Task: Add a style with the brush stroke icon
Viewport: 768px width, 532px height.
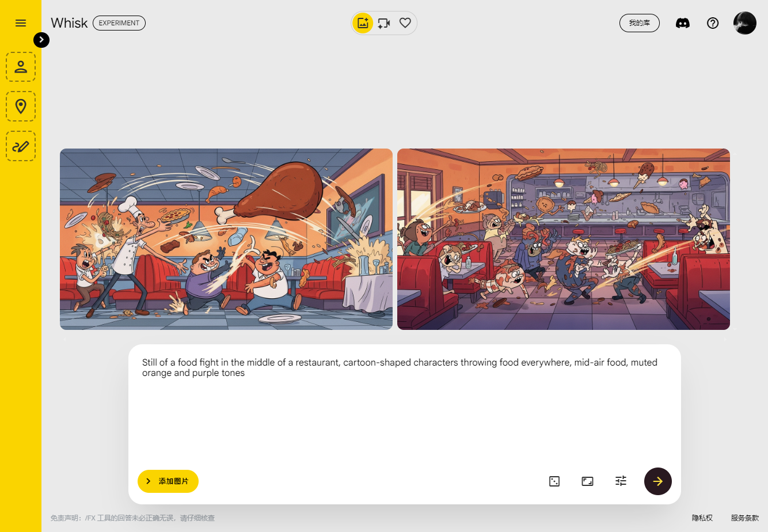Action: point(21,146)
